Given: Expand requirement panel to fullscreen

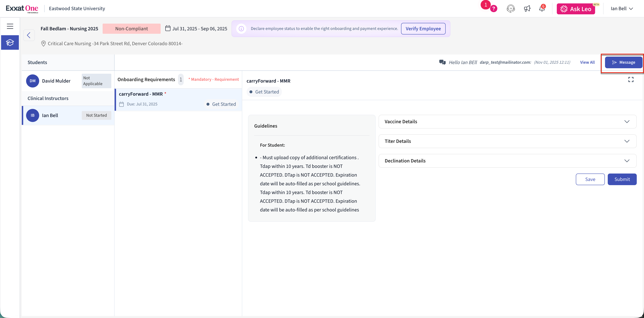Looking at the screenshot, I should 631,79.
